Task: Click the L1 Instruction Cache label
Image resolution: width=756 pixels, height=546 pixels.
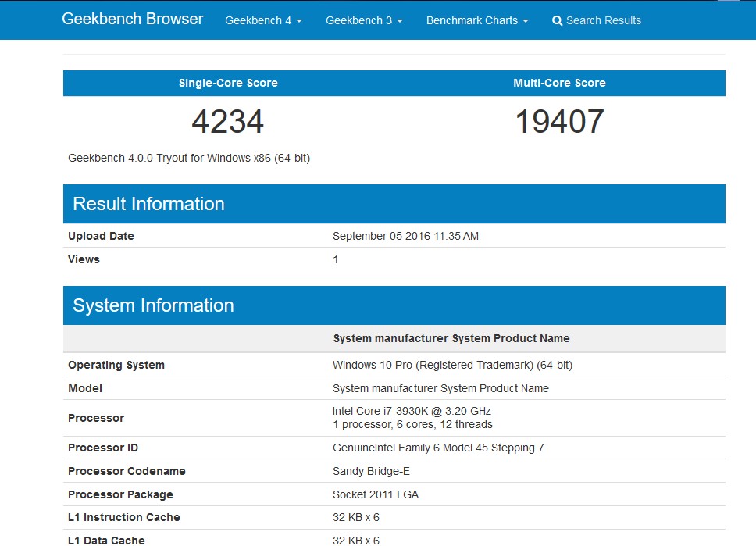Action: click(x=124, y=518)
